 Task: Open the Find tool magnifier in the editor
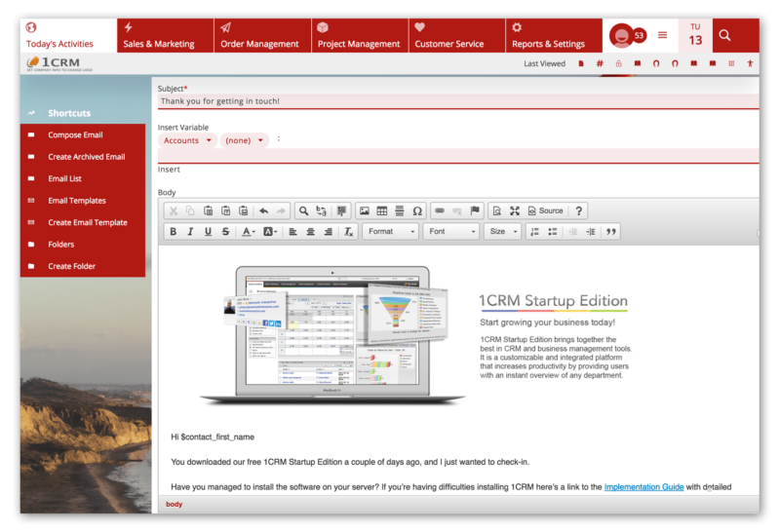coord(303,210)
